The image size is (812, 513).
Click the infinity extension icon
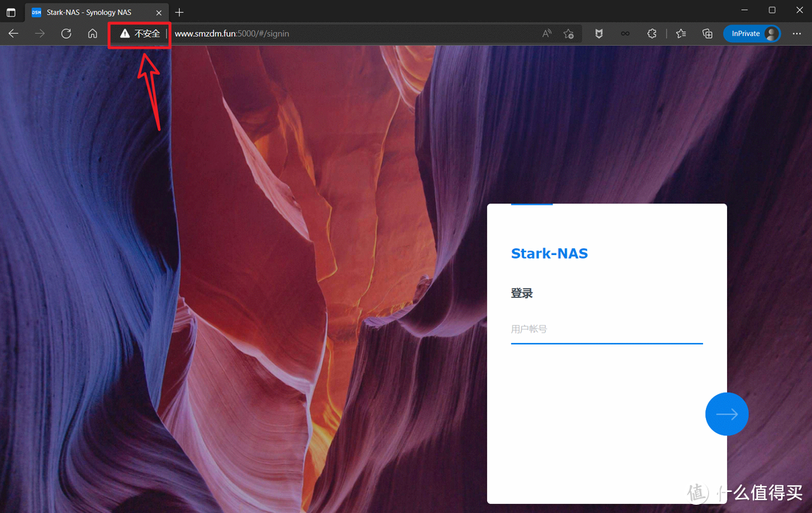click(x=625, y=34)
